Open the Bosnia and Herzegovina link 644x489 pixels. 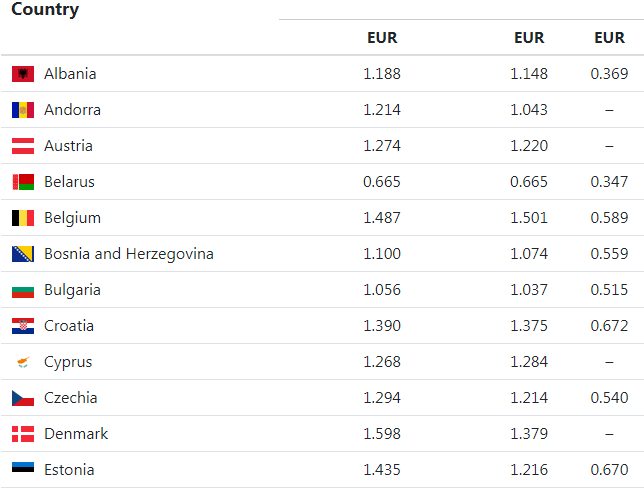[x=128, y=254]
